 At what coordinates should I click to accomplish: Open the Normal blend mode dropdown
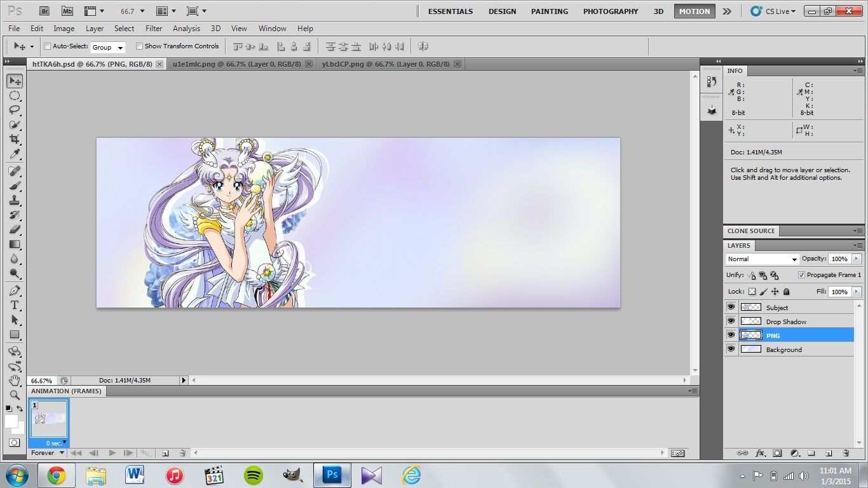pyautogui.click(x=762, y=259)
